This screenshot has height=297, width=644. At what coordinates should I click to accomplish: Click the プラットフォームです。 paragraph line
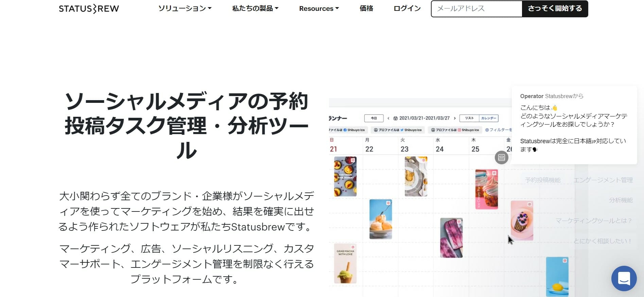click(186, 279)
